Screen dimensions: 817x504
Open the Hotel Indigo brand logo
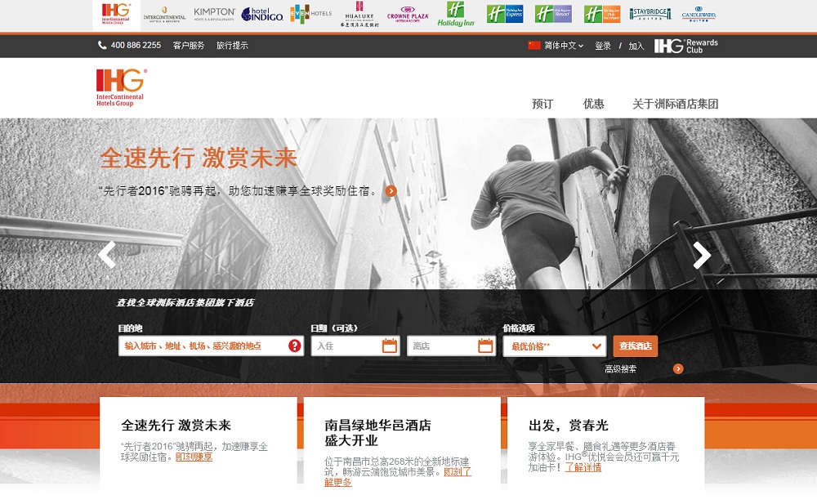click(x=262, y=14)
